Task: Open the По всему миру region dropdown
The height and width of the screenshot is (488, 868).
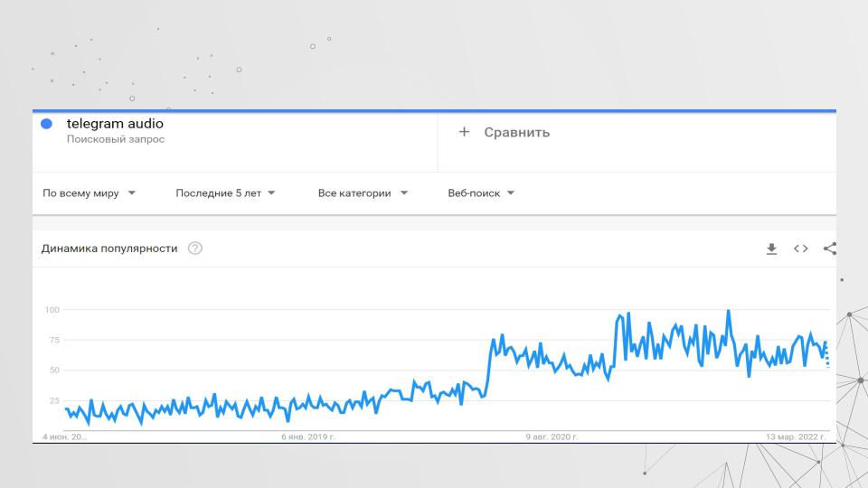Action: pos(89,192)
